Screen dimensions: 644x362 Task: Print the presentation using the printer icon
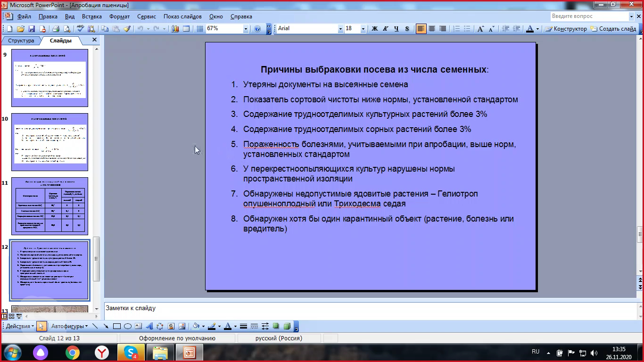tap(56, 29)
